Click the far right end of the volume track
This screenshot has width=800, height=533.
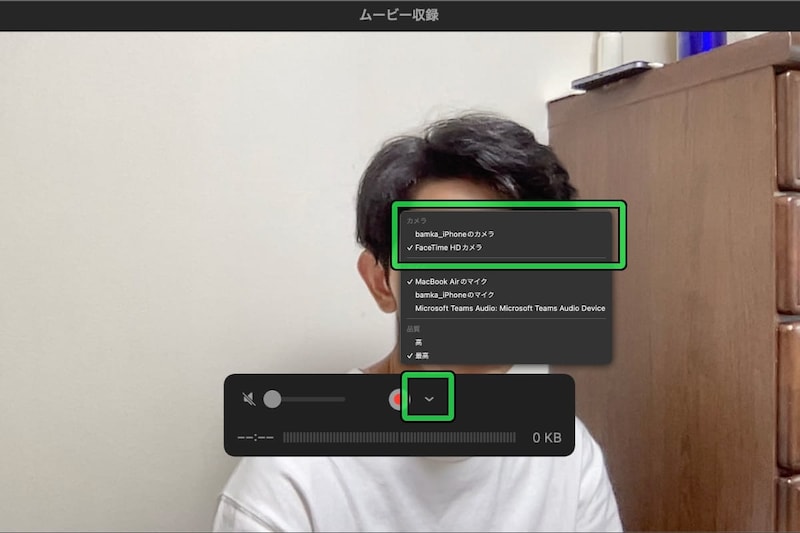point(343,399)
